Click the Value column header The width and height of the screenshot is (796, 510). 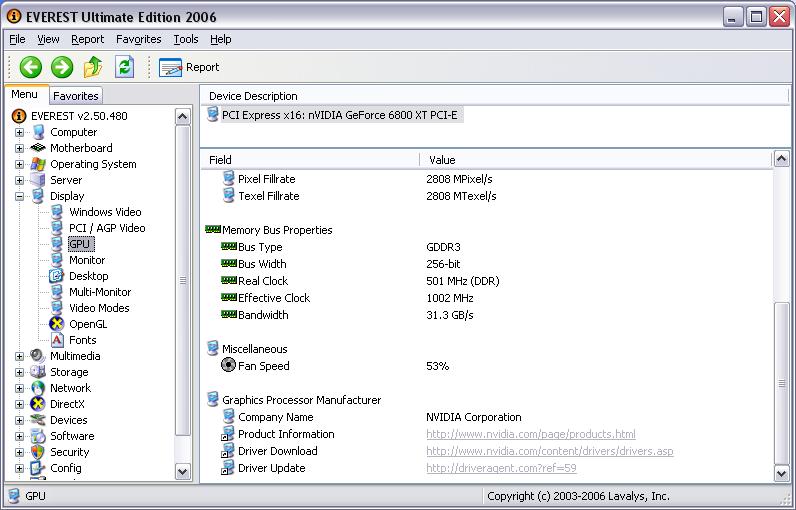point(595,160)
